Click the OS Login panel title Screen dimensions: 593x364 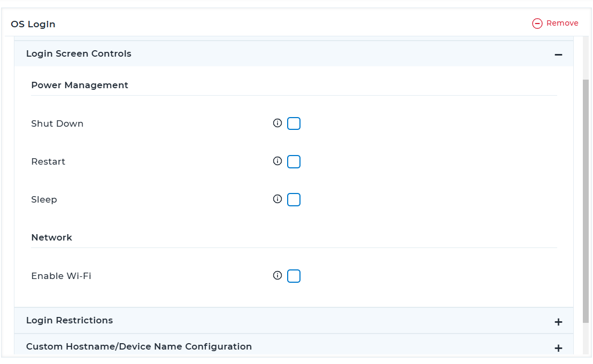pos(33,24)
